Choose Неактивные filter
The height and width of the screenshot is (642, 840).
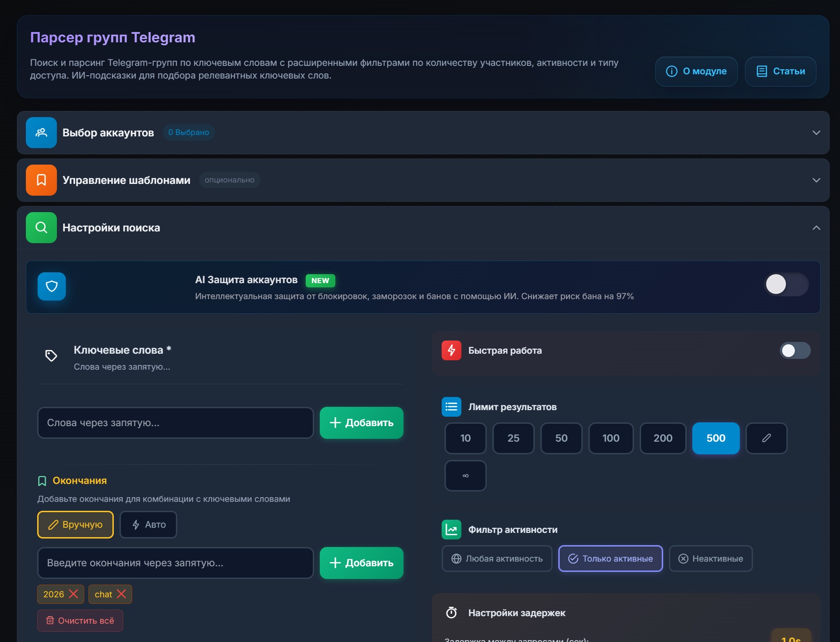pos(711,559)
